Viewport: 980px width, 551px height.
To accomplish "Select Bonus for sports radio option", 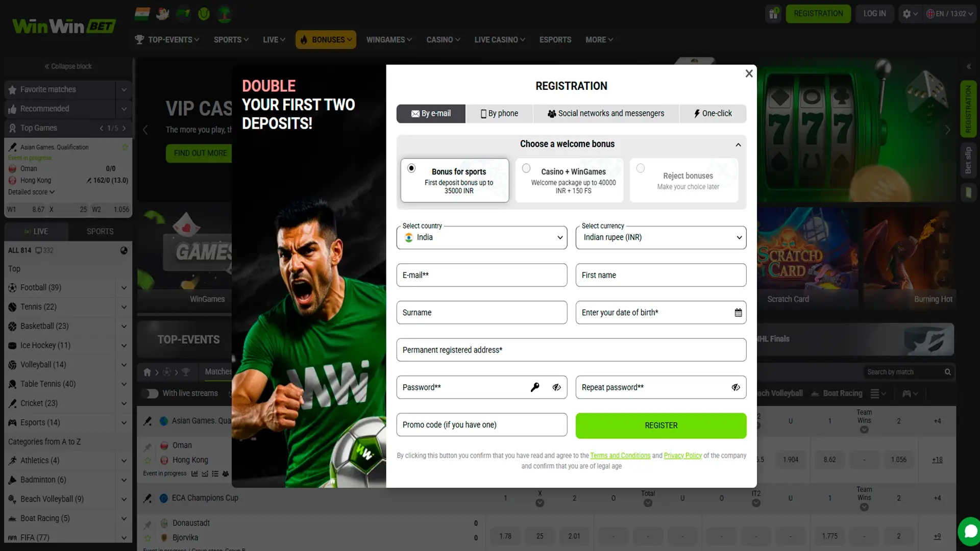I will [411, 168].
